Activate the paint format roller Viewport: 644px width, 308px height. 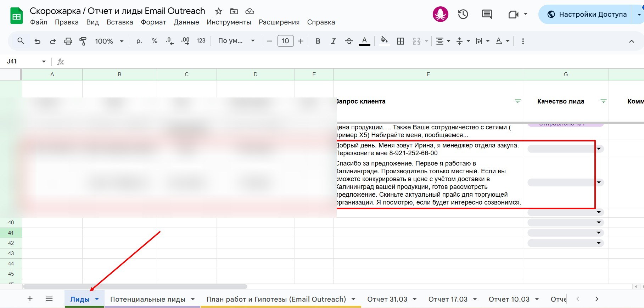[83, 41]
